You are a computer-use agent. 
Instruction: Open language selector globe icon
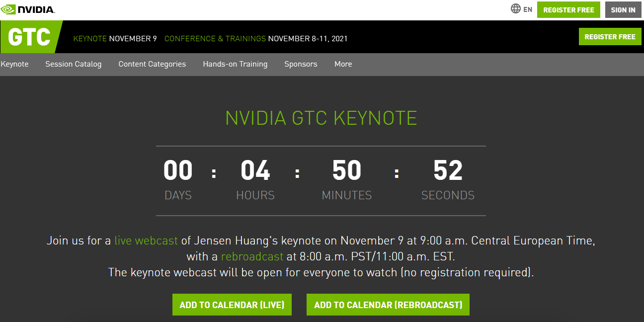tap(516, 9)
